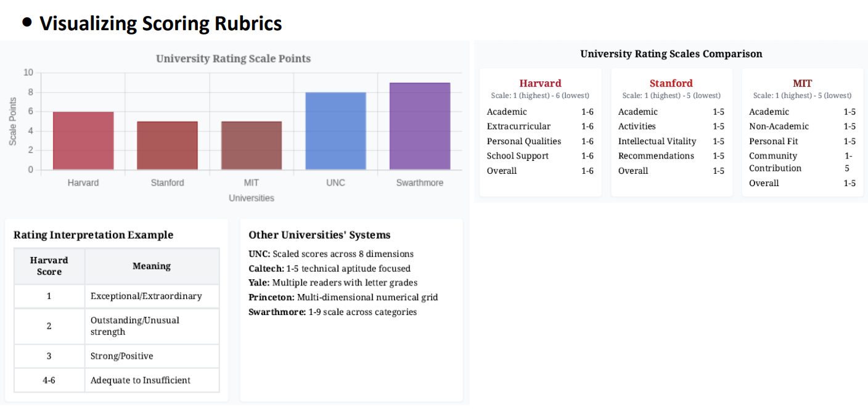Select the "Scale Points" y-axis title
Viewport: 868px width, 413px height.
click(x=13, y=121)
